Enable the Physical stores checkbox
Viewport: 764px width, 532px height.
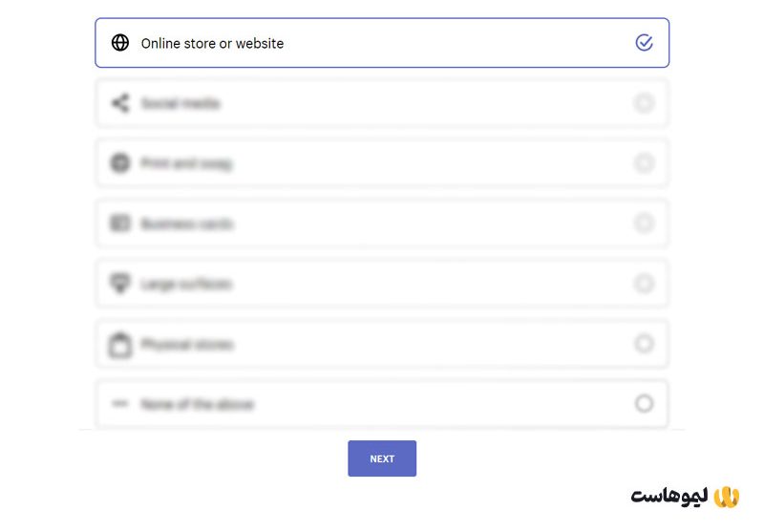pyautogui.click(x=645, y=344)
